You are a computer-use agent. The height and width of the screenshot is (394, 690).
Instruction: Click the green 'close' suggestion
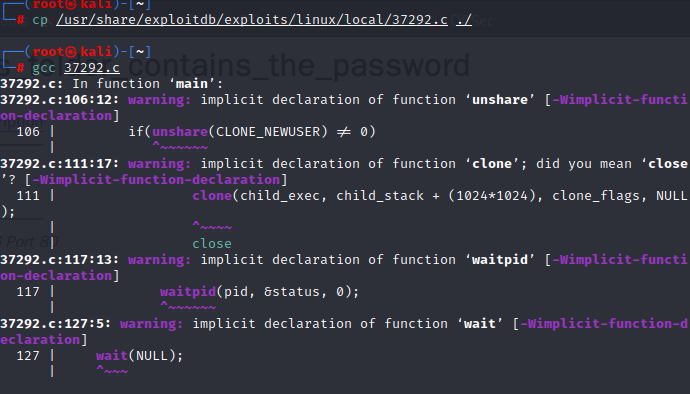[212, 244]
